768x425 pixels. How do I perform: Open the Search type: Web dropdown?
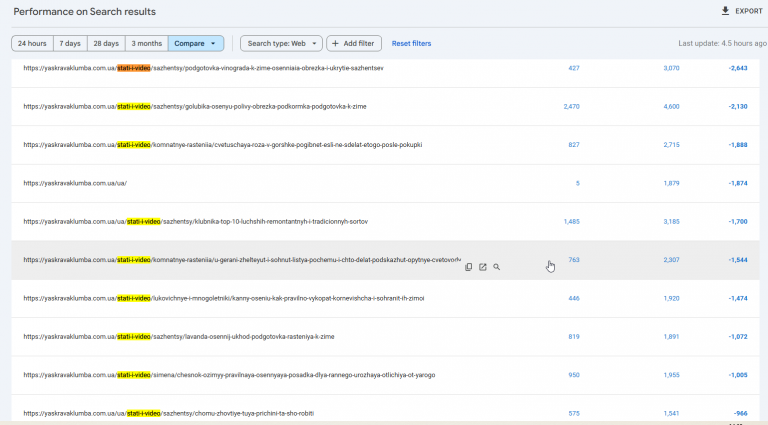tap(281, 44)
